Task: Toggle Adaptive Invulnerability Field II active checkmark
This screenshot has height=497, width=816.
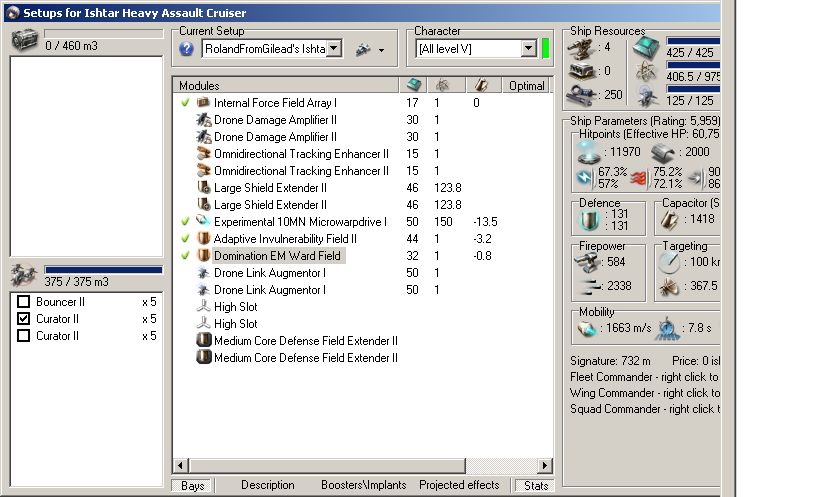Action: coord(185,238)
